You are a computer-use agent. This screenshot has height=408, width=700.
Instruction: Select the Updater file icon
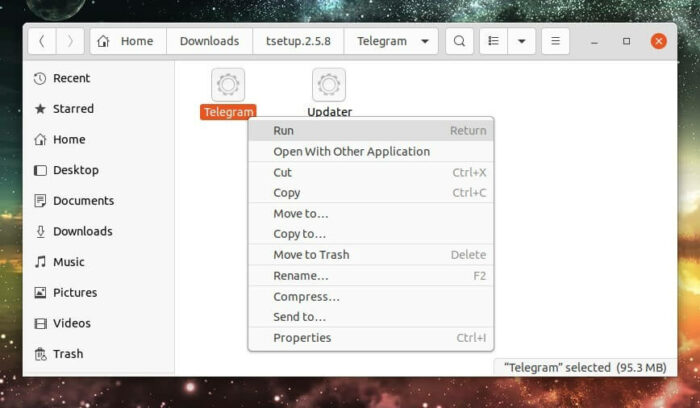pyautogui.click(x=329, y=84)
